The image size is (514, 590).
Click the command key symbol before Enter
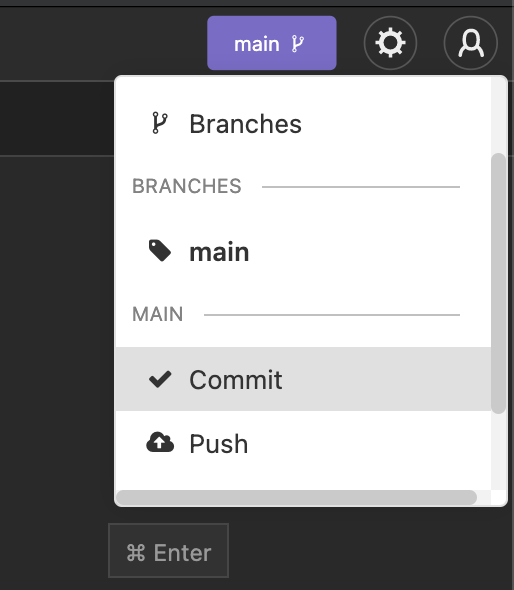tap(135, 552)
